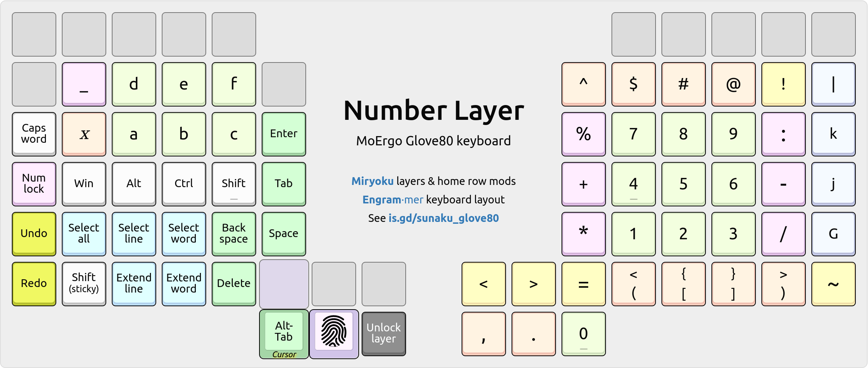The width and height of the screenshot is (868, 368).
Task: Open the Miryoku link
Action: 372,181
